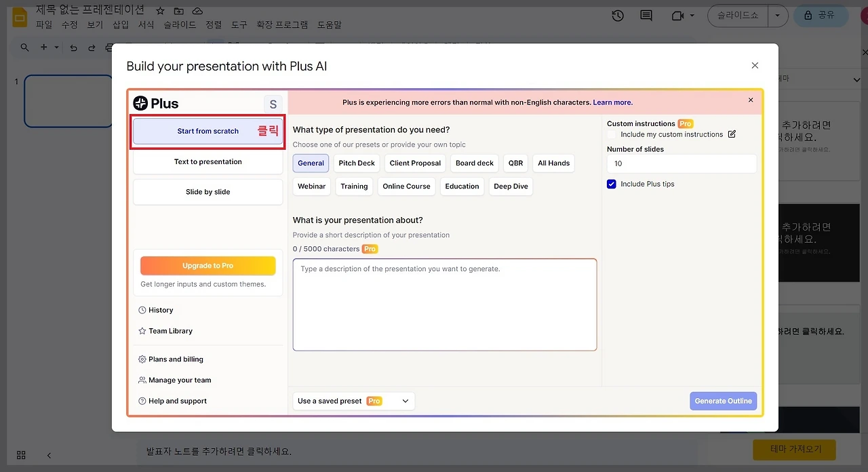Open the 보기 menu

95,24
